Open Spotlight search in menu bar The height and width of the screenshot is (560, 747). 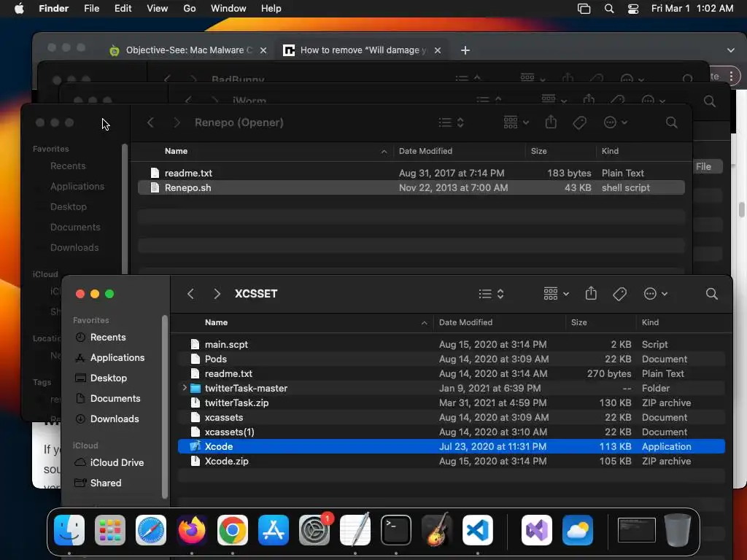coord(609,8)
